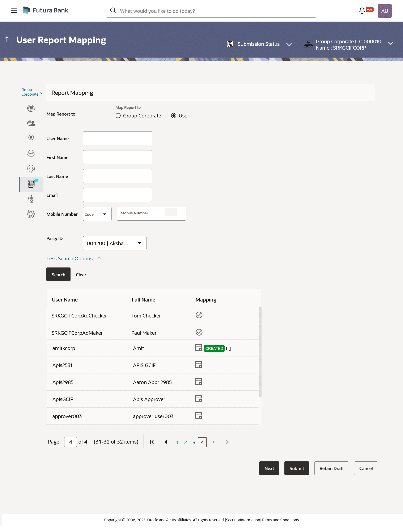
Task: Go to page 2 of results
Action: click(185, 442)
